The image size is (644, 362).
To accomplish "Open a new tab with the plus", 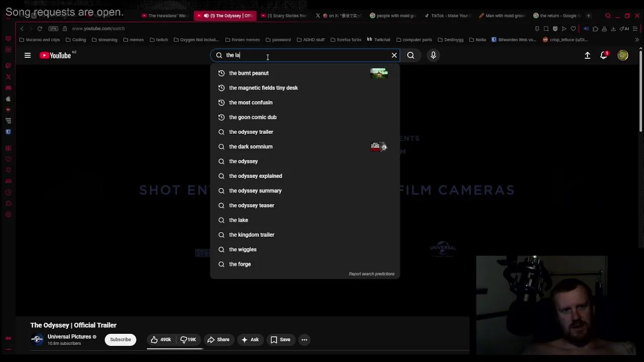I will click(588, 16).
